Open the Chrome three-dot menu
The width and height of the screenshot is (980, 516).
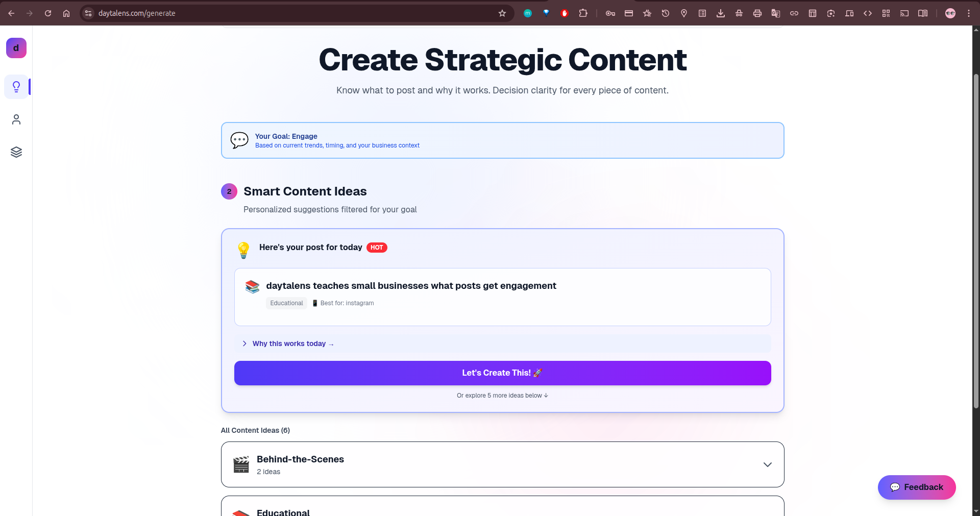[x=969, y=13]
